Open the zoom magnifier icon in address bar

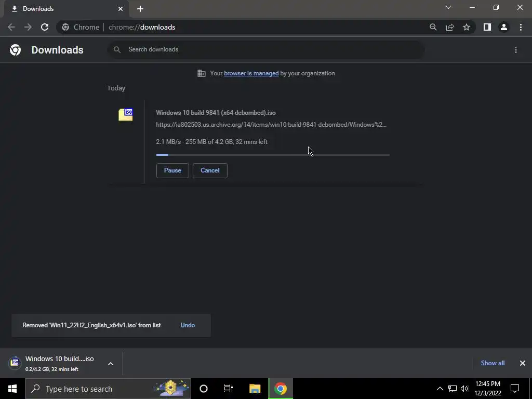[x=433, y=27]
